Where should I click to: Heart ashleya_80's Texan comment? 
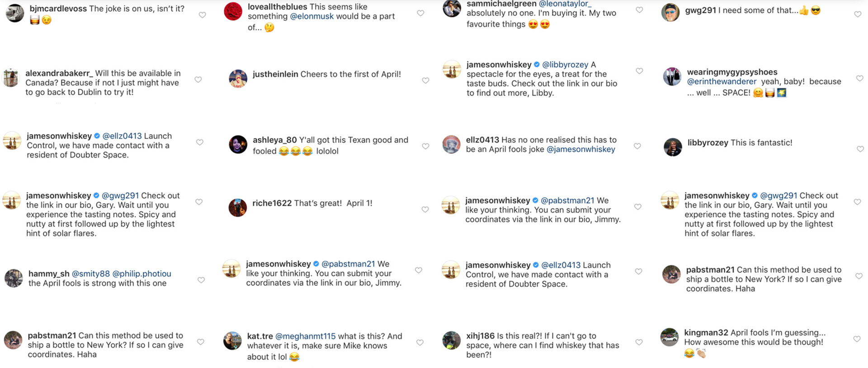click(425, 146)
